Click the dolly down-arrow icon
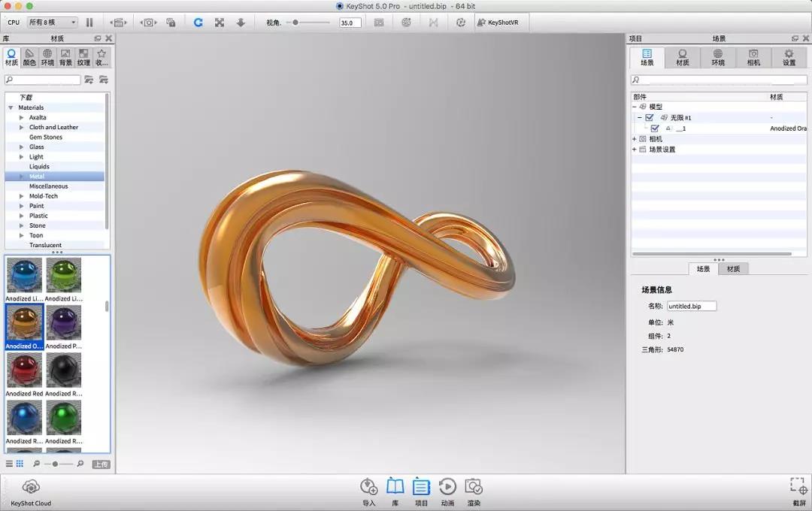The image size is (812, 511). coord(241,23)
